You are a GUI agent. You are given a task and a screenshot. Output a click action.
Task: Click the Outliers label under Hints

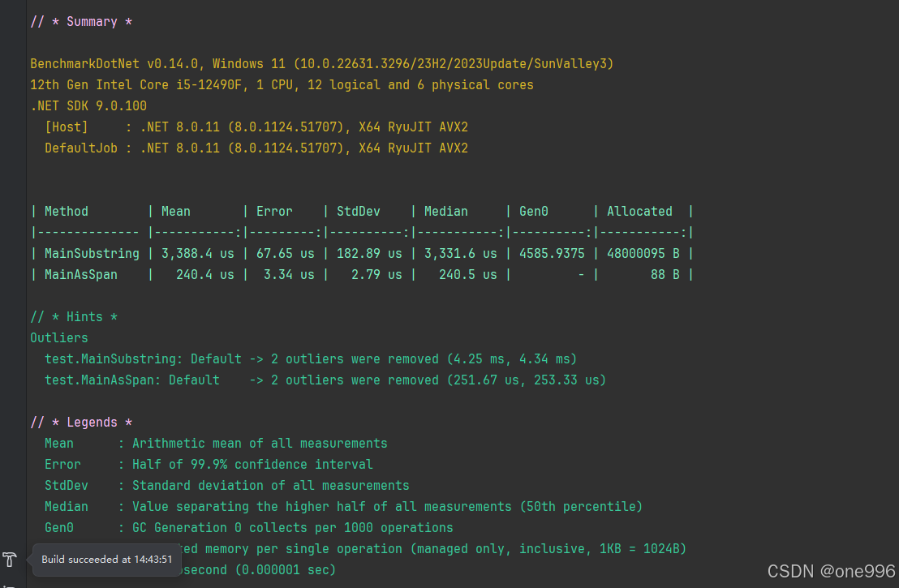[59, 337]
